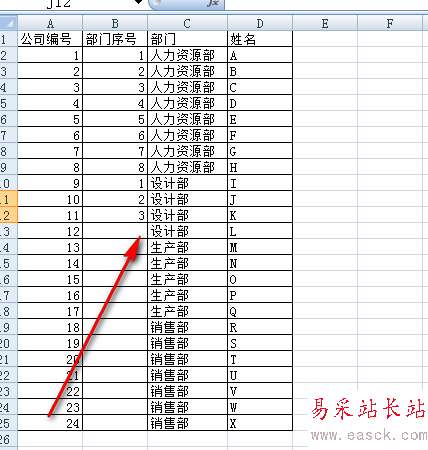Click 设计部 cell in name L row
Image resolution: width=428 pixels, height=450 pixels.
click(x=187, y=231)
